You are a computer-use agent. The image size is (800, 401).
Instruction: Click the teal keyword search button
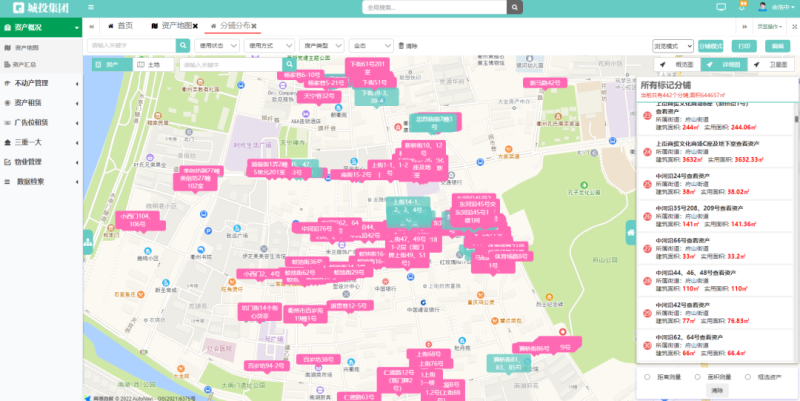183,46
